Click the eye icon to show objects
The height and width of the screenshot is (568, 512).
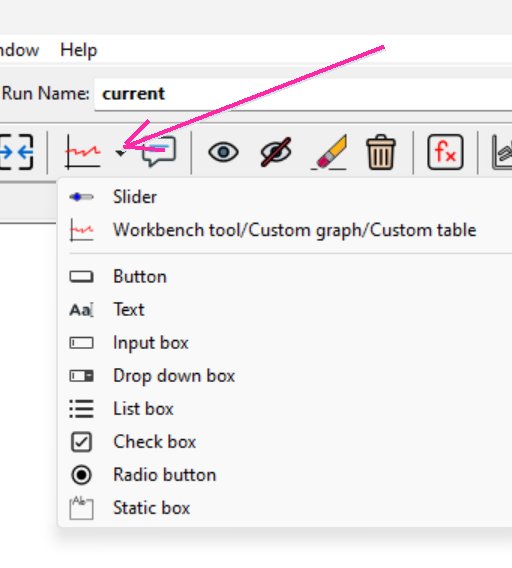coord(223,152)
